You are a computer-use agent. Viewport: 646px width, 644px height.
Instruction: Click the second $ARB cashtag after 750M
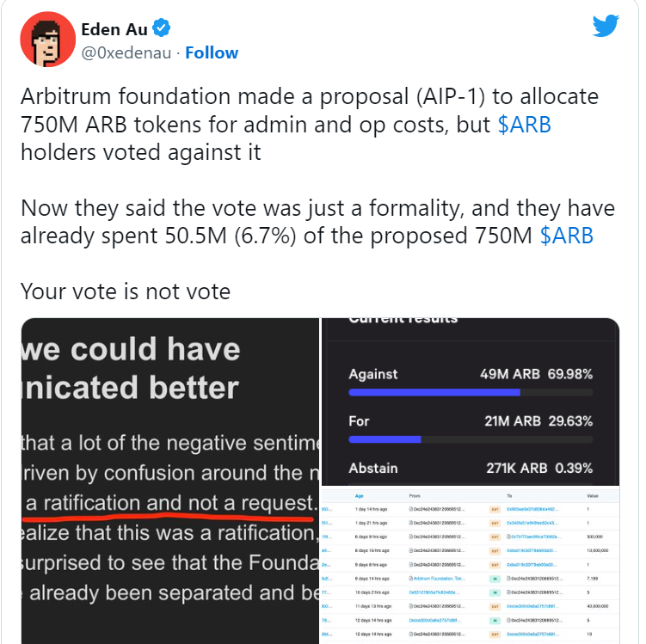[x=567, y=236]
